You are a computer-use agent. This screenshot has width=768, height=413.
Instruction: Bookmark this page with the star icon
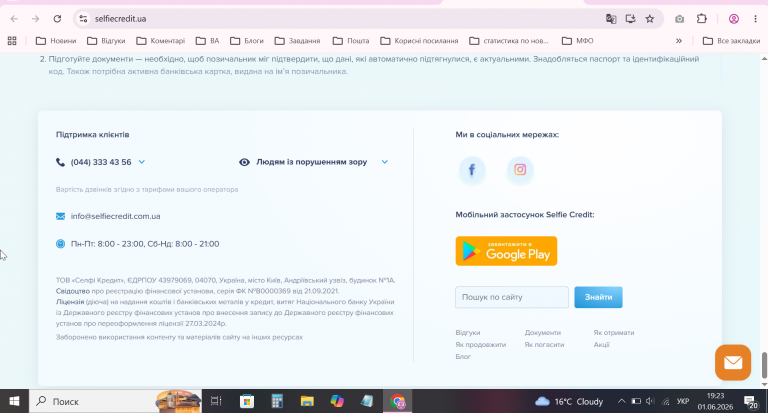tap(649, 19)
